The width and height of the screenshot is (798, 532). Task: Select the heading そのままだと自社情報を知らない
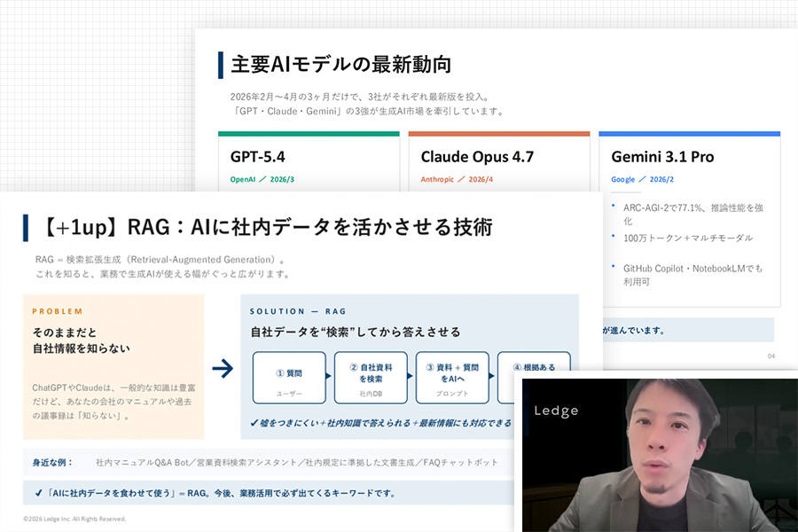click(81, 340)
